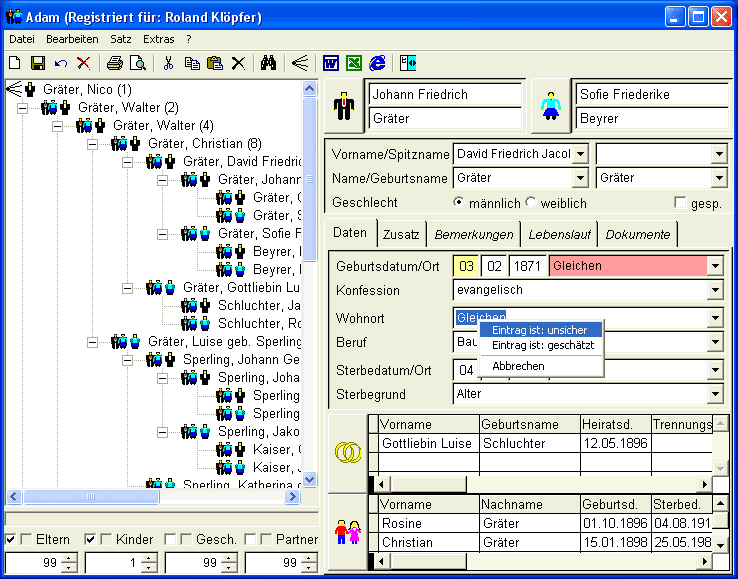Switch to the Bemerkungen tab
The width and height of the screenshot is (738, 579).
pos(473,234)
